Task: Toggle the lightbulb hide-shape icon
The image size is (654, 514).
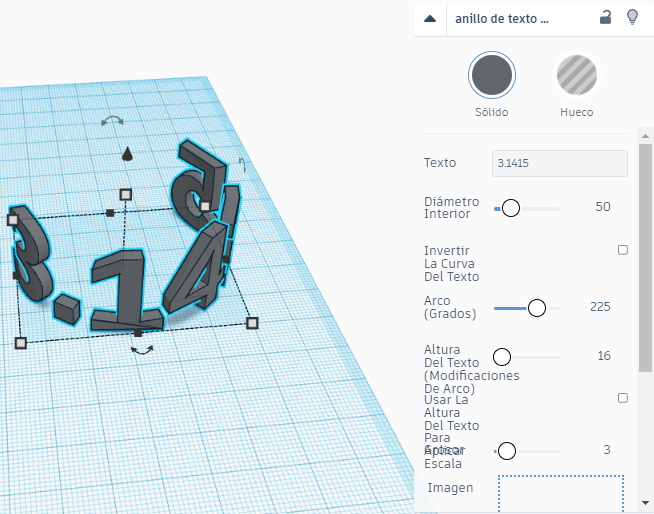Action: pos(632,18)
